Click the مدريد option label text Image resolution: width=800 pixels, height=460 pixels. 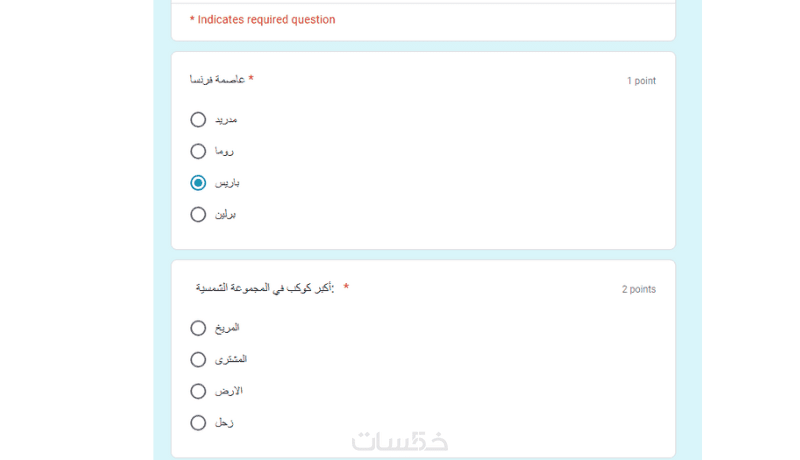tap(226, 120)
